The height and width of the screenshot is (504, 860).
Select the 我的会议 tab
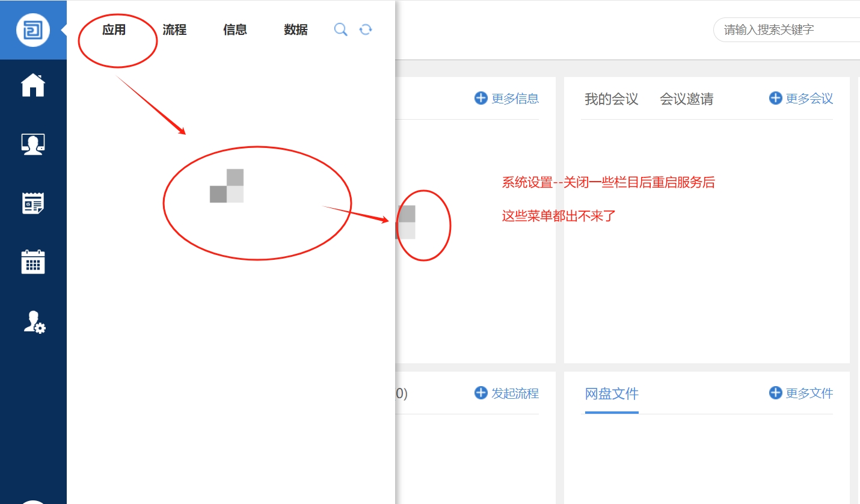[x=611, y=99]
